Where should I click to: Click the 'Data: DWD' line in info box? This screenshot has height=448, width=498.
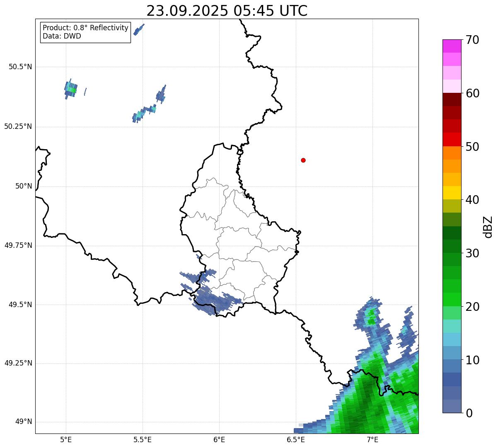[62, 36]
